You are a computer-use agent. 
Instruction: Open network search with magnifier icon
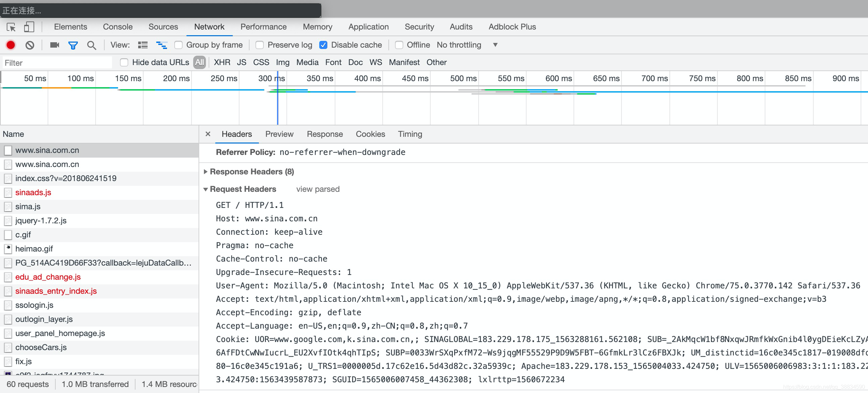91,45
